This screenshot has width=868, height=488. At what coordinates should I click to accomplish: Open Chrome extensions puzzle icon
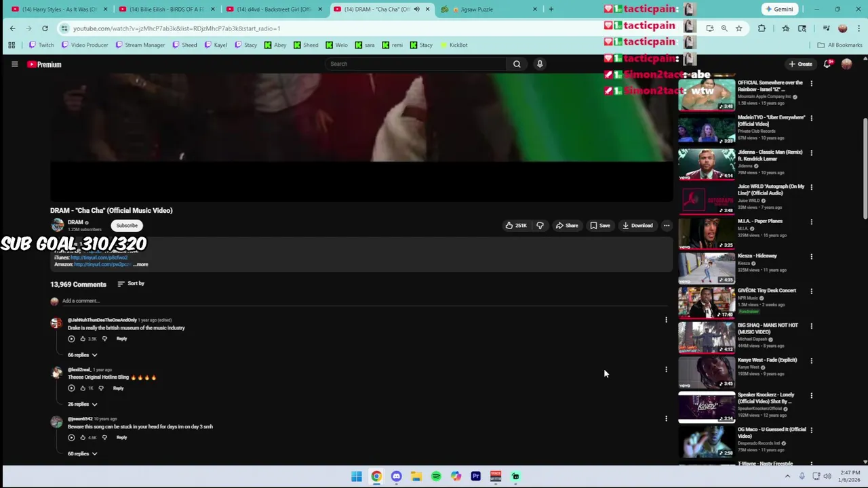(762, 28)
